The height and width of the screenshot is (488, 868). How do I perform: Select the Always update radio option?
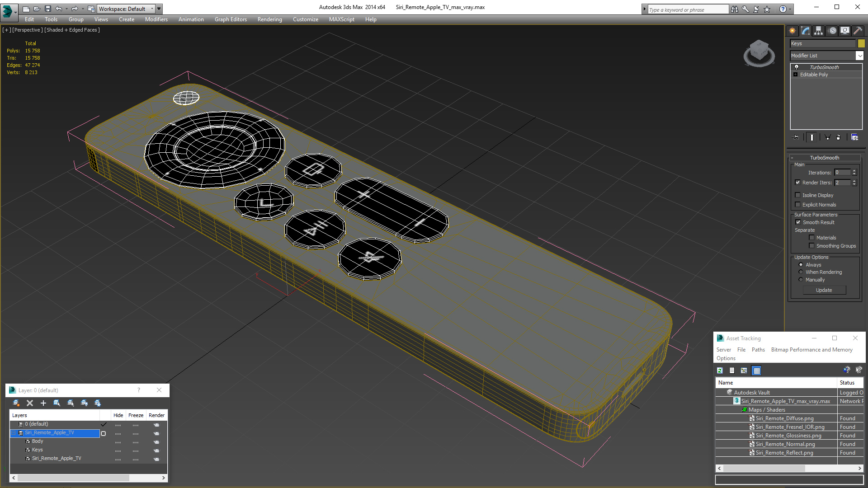click(801, 265)
